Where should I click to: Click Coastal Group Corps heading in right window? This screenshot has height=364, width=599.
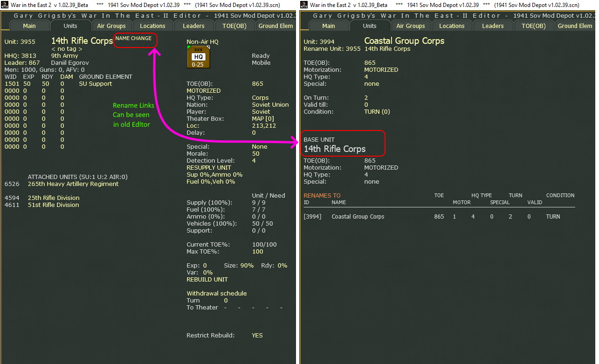(x=404, y=41)
